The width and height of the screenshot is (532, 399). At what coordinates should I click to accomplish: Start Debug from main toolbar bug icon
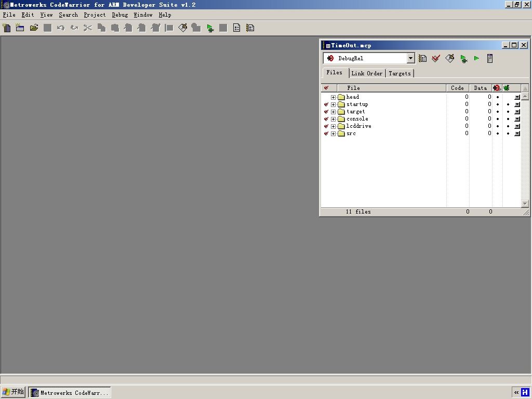click(x=210, y=28)
